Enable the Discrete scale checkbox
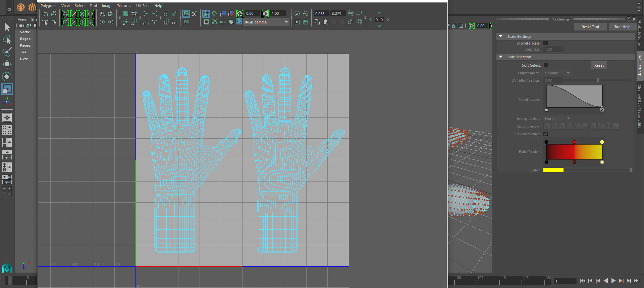Image resolution: width=644 pixels, height=288 pixels. coord(546,43)
